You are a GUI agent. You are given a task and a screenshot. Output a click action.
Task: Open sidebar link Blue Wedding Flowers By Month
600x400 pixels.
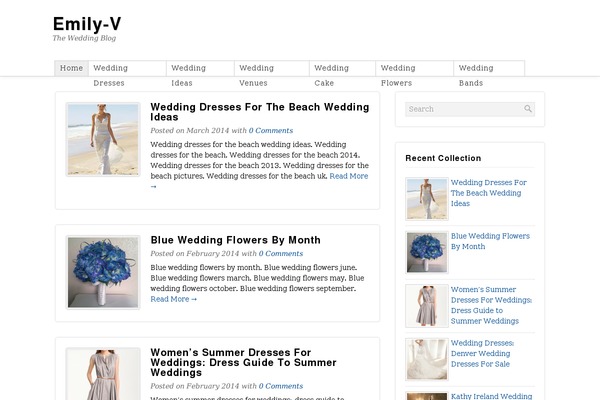[490, 241]
